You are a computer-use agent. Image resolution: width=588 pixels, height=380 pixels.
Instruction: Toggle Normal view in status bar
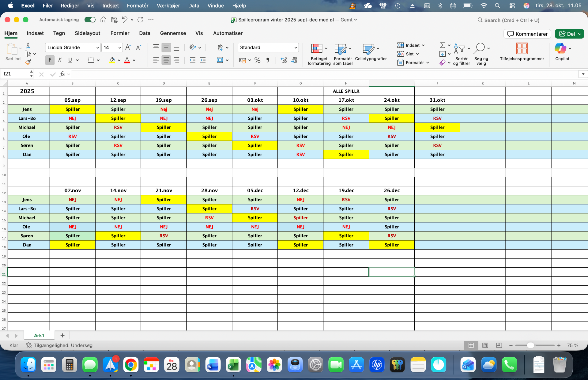[x=471, y=345]
